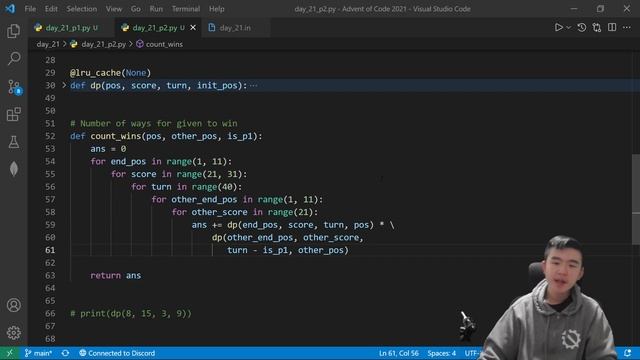Click the main branch indicator
640x360 pixels.
(x=38, y=353)
